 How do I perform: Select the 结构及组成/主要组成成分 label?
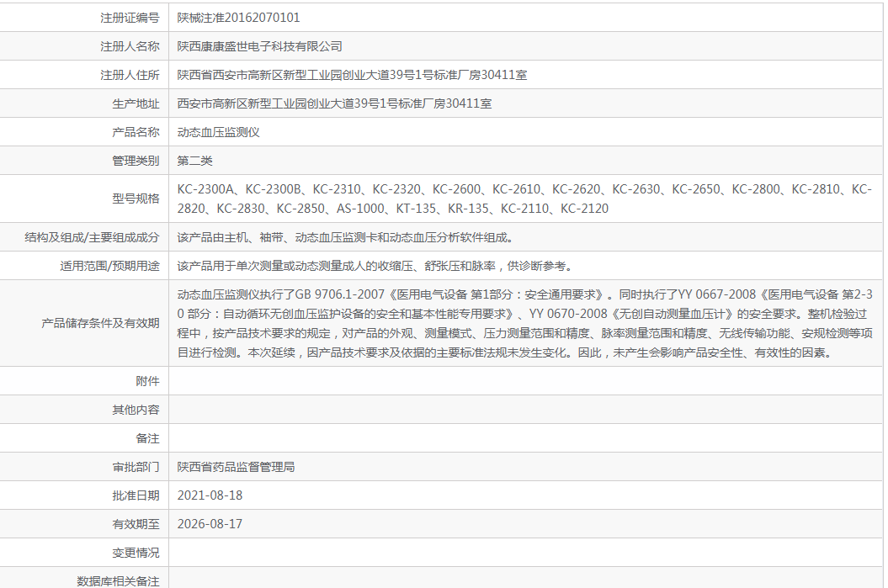[x=92, y=238]
